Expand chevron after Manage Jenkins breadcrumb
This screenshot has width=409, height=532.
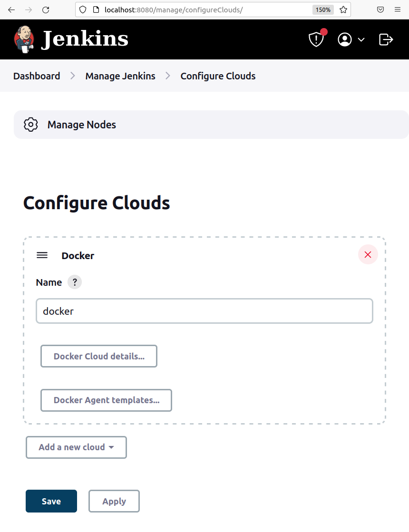pos(168,76)
